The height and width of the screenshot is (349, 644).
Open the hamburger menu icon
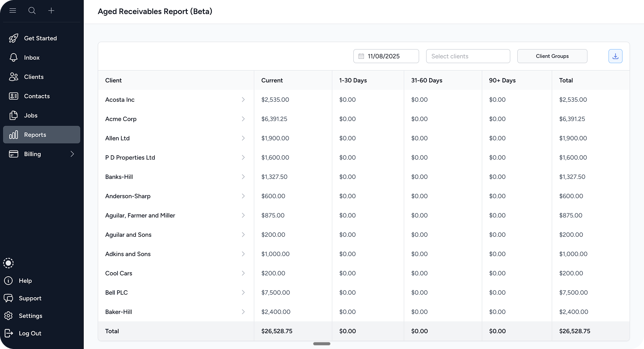click(13, 11)
